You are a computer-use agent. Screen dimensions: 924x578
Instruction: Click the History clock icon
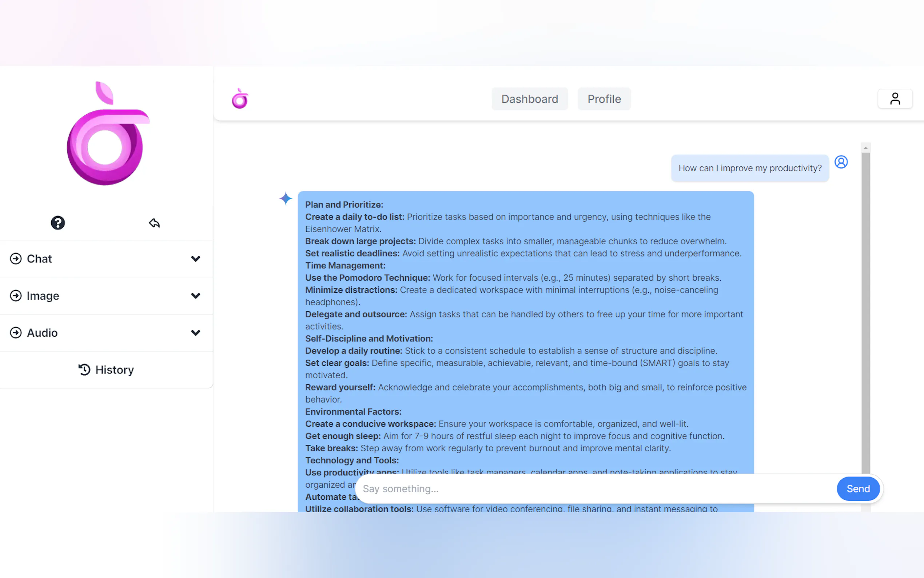tap(84, 370)
